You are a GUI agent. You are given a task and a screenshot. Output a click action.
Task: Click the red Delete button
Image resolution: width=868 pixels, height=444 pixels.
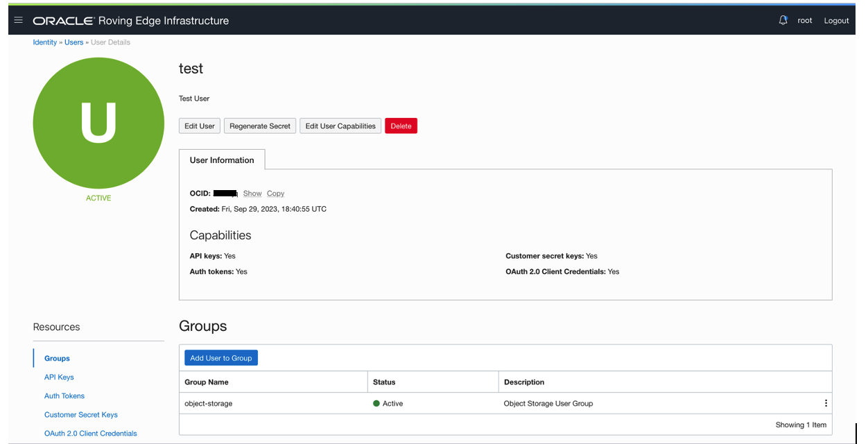click(x=401, y=126)
